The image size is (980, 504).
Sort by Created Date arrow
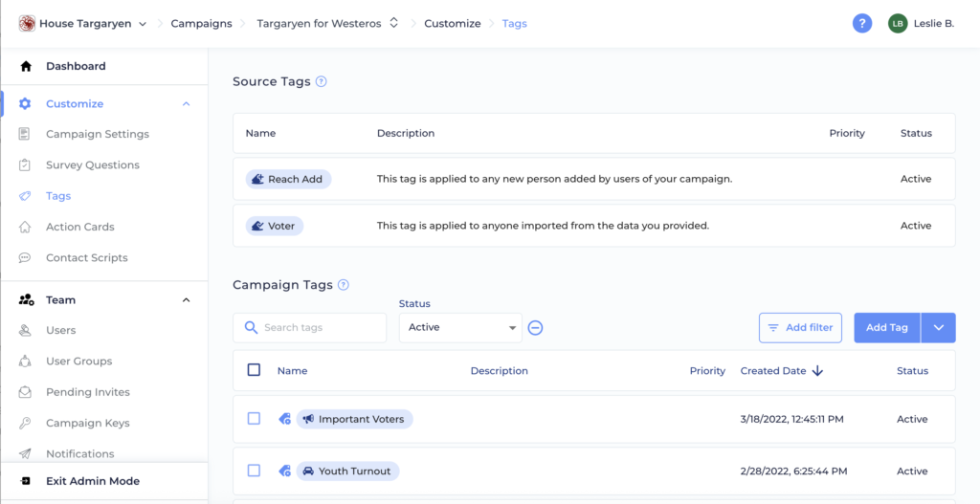coord(817,371)
